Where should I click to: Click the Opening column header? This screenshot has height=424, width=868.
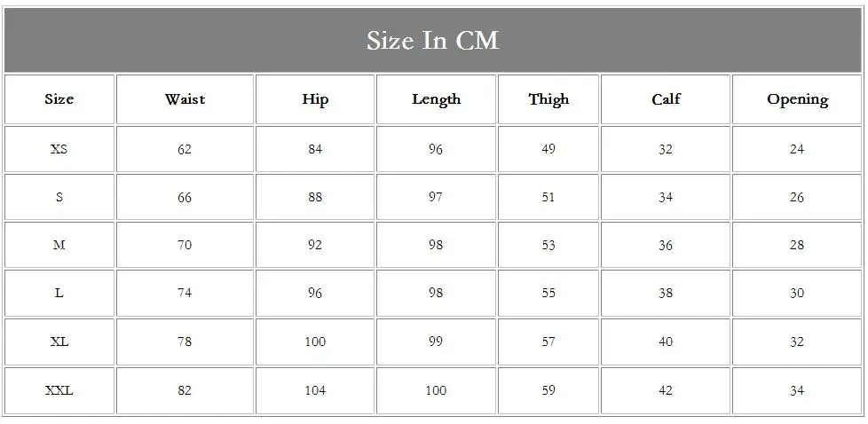tap(797, 99)
